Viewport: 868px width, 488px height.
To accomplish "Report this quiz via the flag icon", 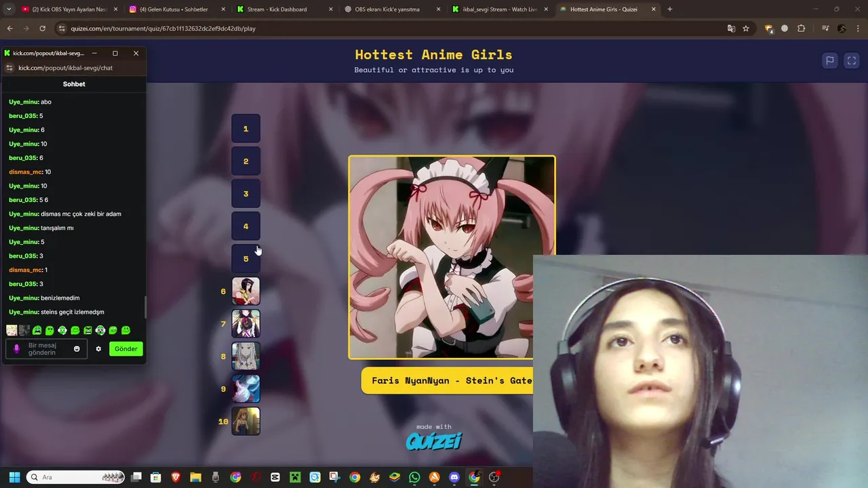I will pyautogui.click(x=829, y=60).
